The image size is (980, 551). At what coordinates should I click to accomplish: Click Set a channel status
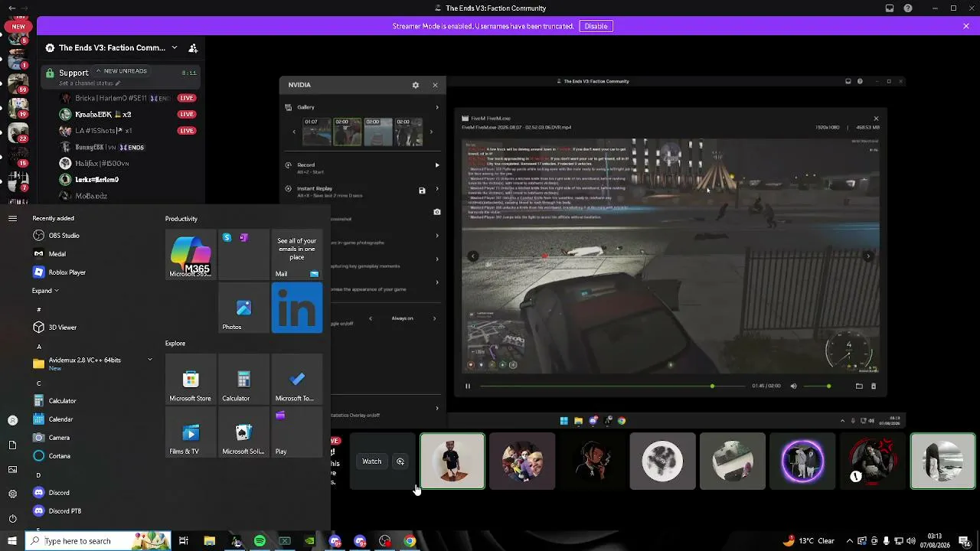coord(89,83)
